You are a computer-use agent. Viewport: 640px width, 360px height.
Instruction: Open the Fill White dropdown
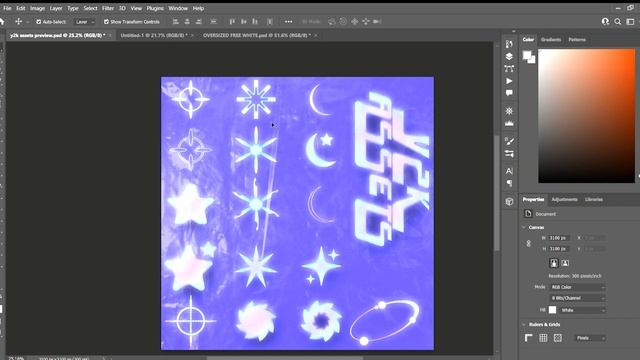click(x=582, y=310)
